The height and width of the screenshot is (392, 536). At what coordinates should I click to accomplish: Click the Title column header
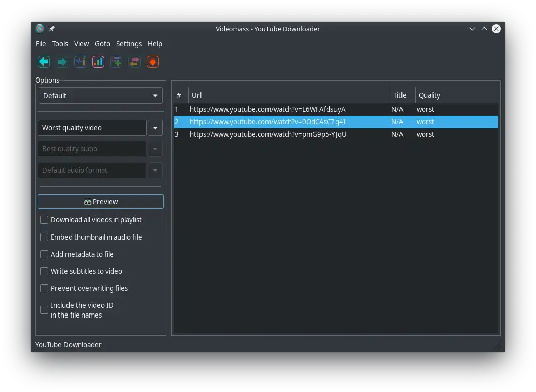(x=403, y=95)
